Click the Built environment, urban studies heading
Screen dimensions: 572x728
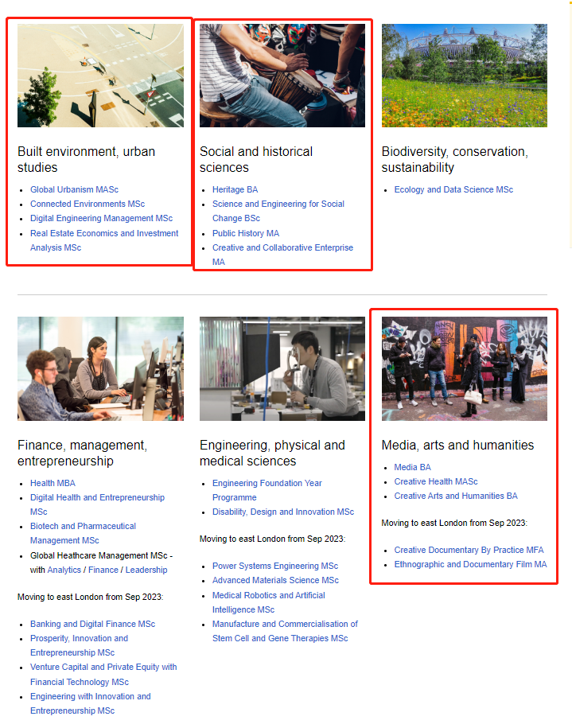(87, 159)
